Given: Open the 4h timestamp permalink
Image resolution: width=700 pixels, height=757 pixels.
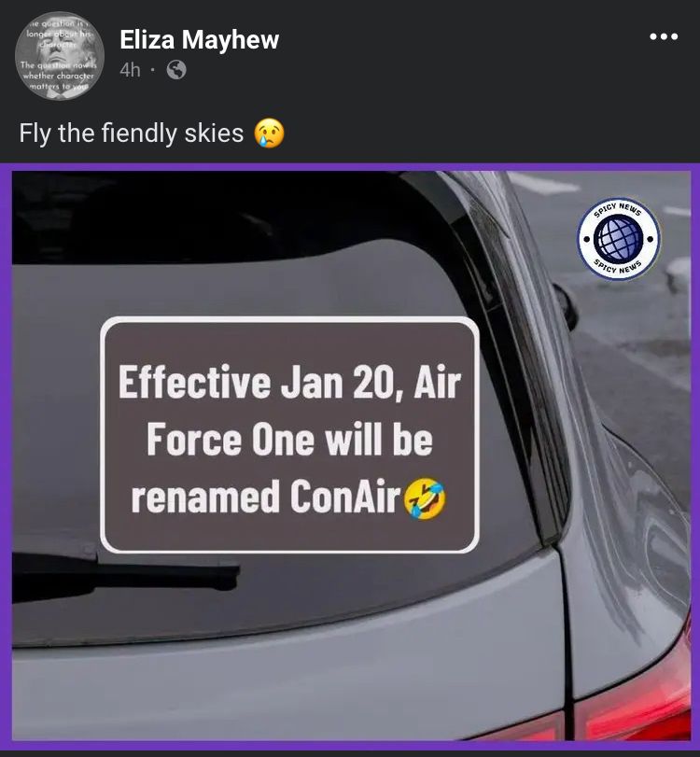Looking at the screenshot, I should [x=131, y=70].
